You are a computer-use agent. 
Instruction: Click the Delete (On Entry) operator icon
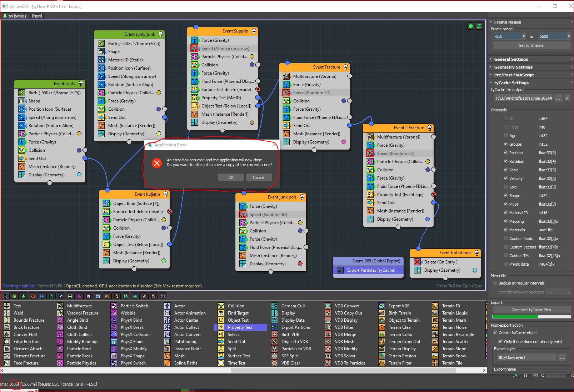pos(417,262)
